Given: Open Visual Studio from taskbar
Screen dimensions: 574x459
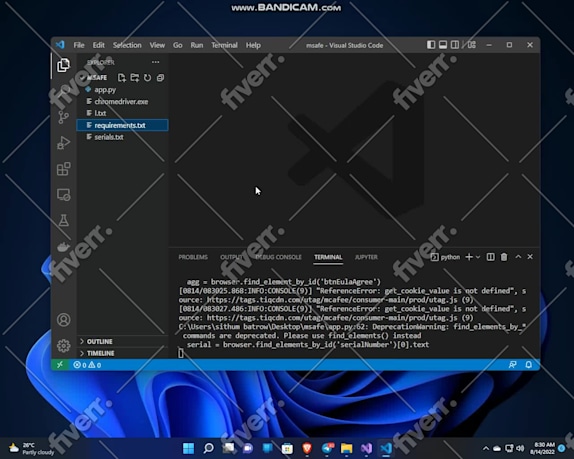Looking at the screenshot, I should [366, 448].
